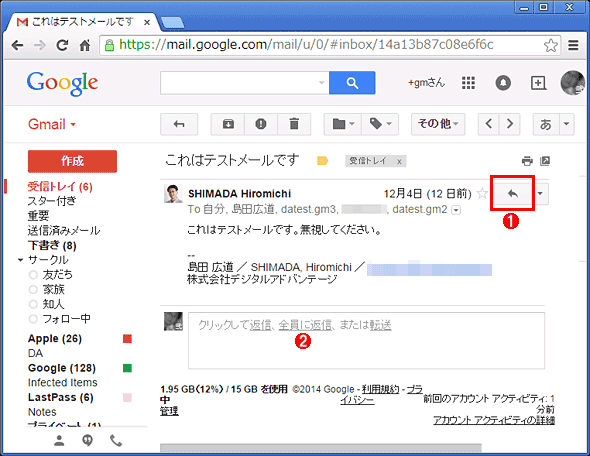
Task: Open input tools dropdown arrow
Action: coord(566,124)
